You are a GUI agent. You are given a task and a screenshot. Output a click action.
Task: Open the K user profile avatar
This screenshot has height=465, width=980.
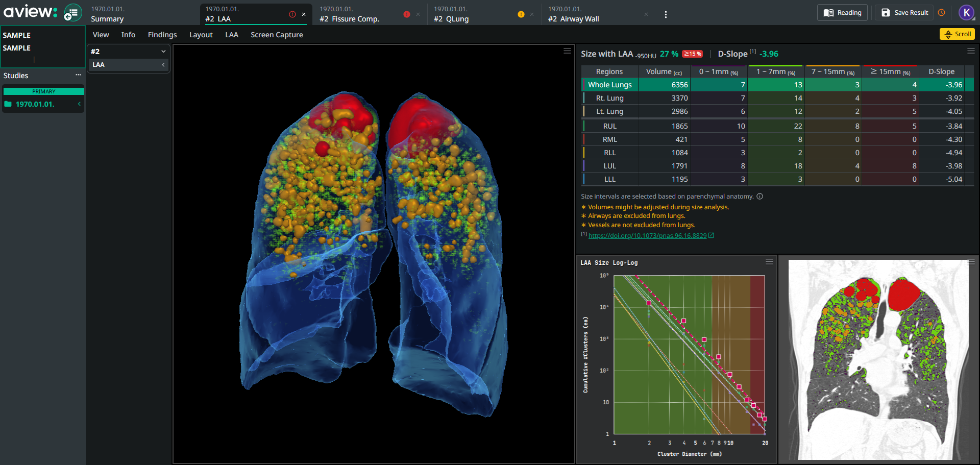(x=966, y=13)
